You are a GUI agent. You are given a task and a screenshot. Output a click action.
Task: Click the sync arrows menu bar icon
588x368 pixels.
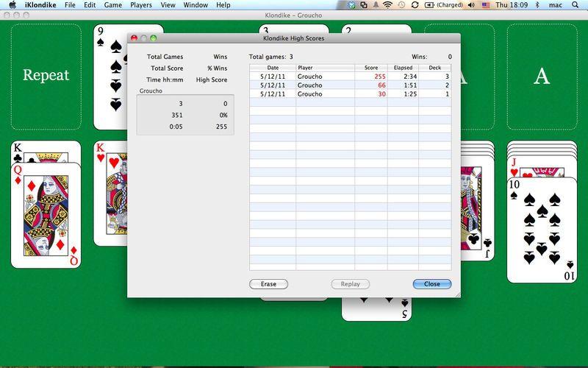(x=415, y=5)
